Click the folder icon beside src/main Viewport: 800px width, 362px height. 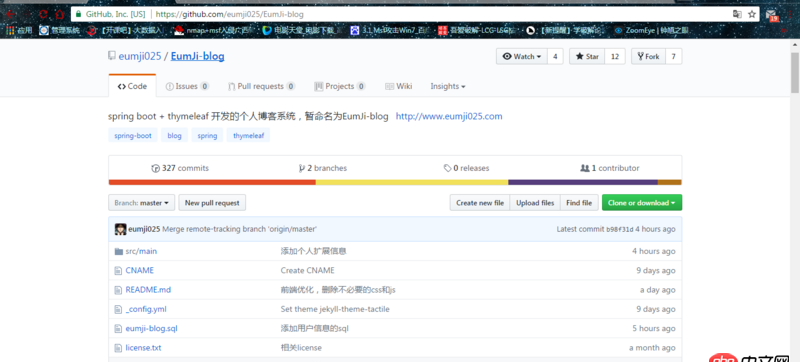point(118,251)
